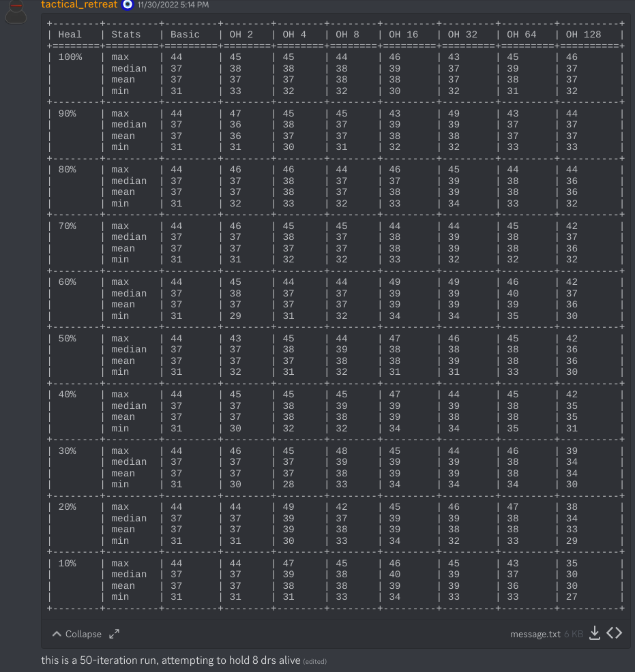Click the OH 16 column header
This screenshot has width=635, height=672.
[403, 34]
